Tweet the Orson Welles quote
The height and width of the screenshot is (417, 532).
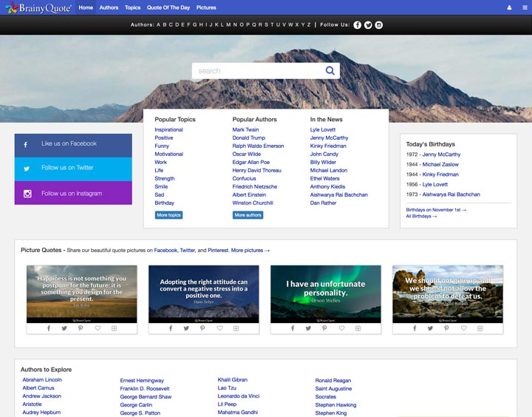(x=308, y=328)
